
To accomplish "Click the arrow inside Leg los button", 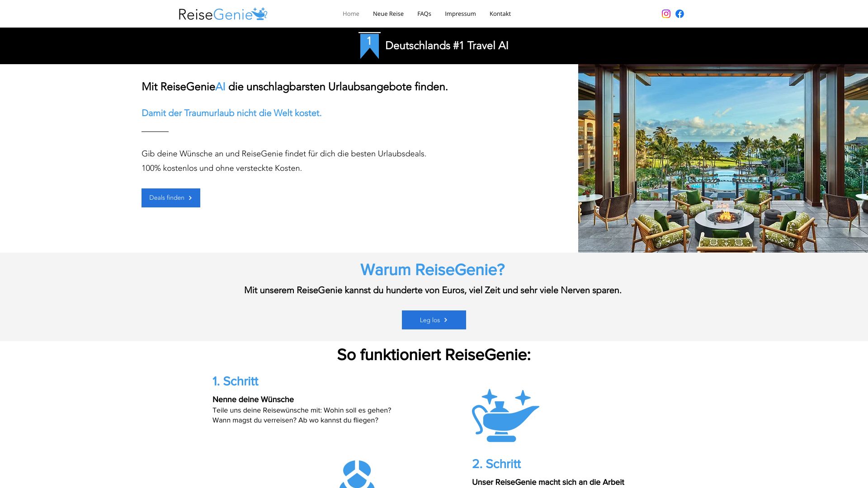I will click(x=446, y=319).
